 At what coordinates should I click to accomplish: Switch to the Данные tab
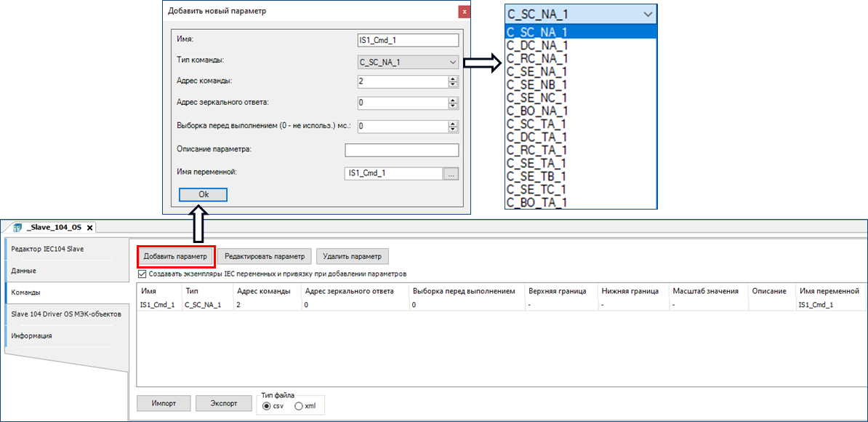pyautogui.click(x=24, y=271)
